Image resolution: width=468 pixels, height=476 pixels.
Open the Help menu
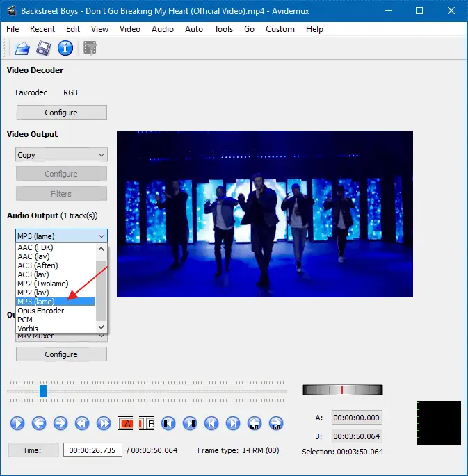[x=314, y=29]
